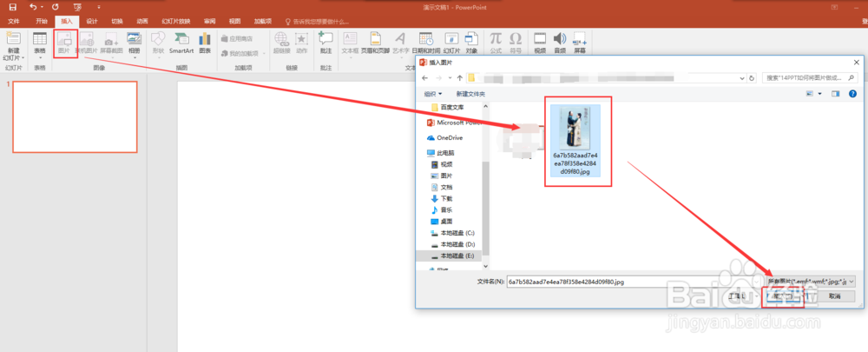Switch to the Animations (动画) tab
Viewport: 868px width, 352px height.
click(x=142, y=22)
